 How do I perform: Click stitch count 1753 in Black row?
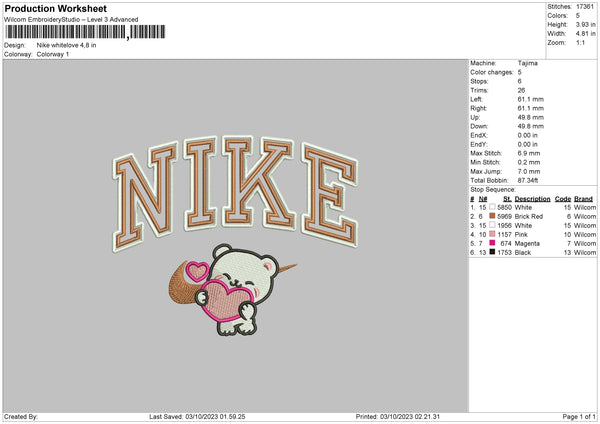[504, 253]
